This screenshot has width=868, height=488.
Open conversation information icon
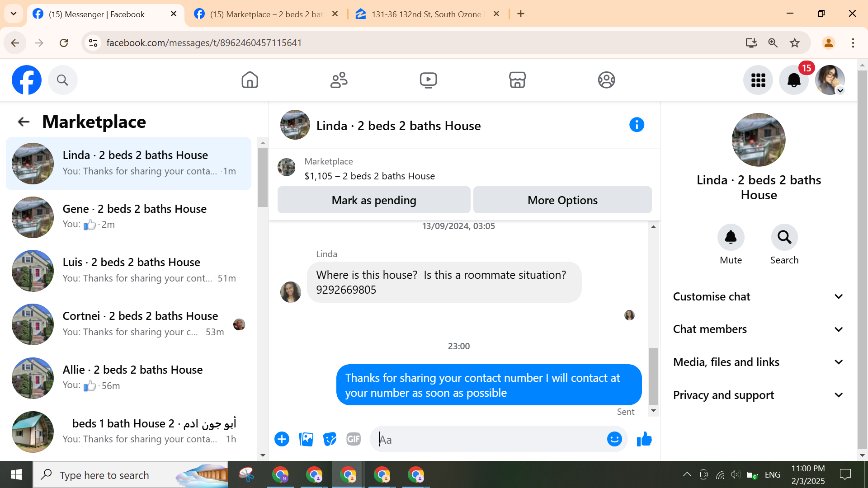pyautogui.click(x=637, y=125)
